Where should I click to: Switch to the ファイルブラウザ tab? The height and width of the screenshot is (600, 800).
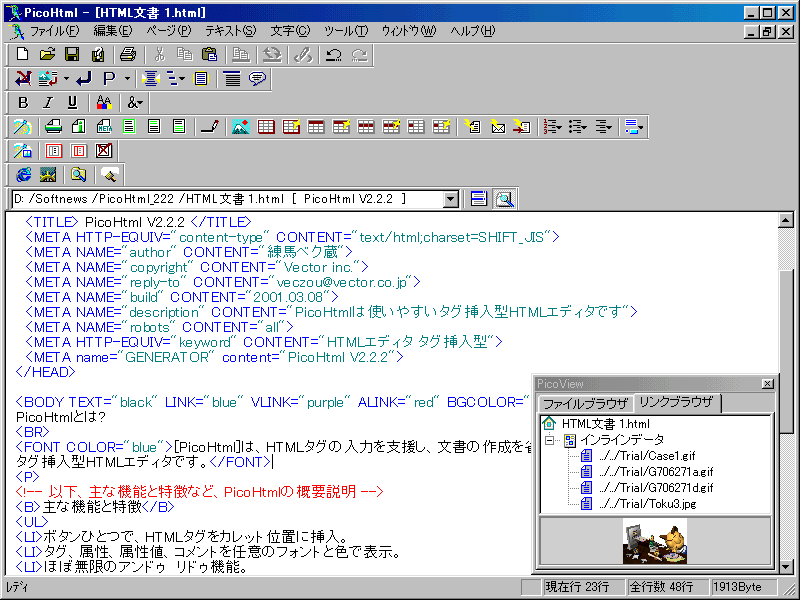(584, 403)
